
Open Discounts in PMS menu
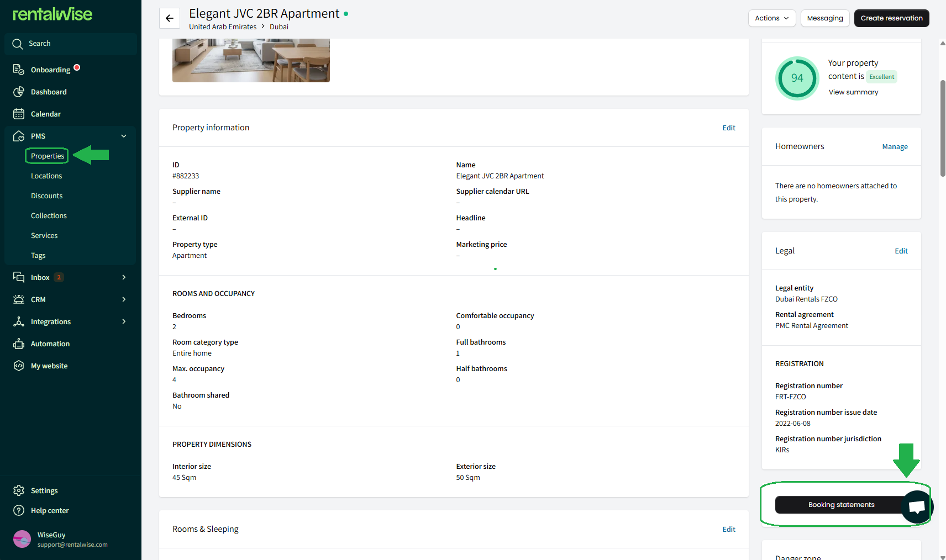click(47, 196)
